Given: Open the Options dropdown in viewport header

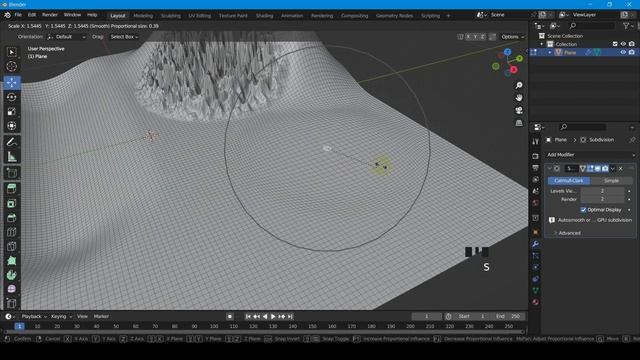Looking at the screenshot, I should coord(513,37).
